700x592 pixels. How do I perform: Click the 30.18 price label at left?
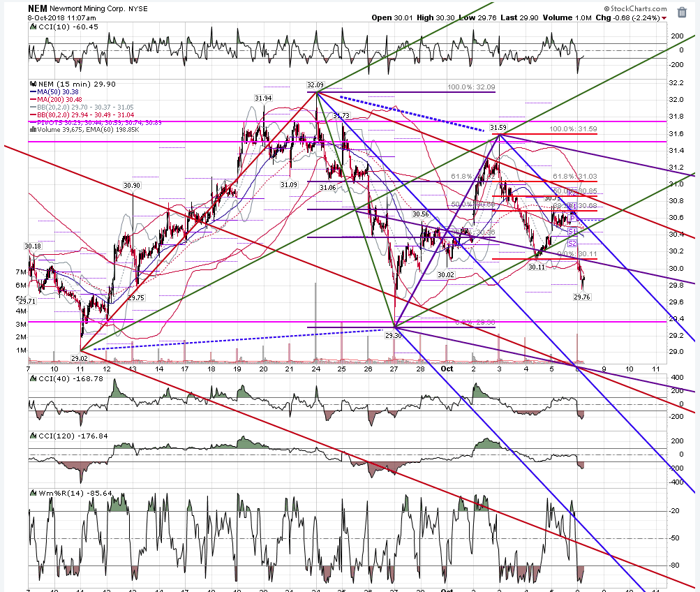33,246
